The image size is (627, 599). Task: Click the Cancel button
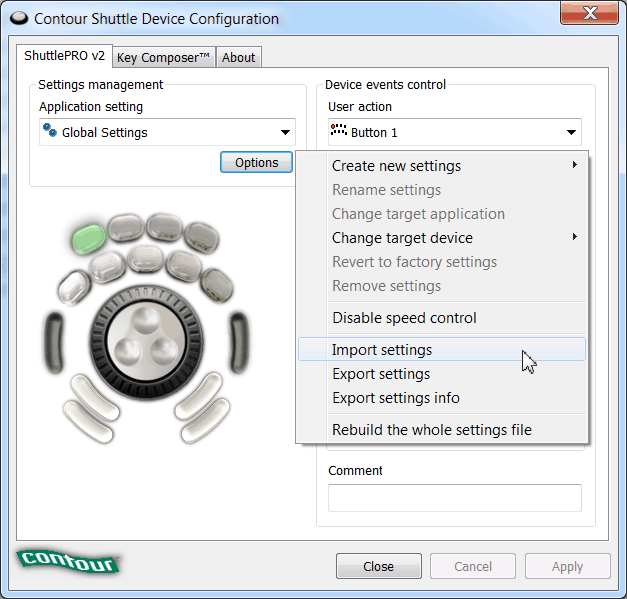pyautogui.click(x=473, y=566)
